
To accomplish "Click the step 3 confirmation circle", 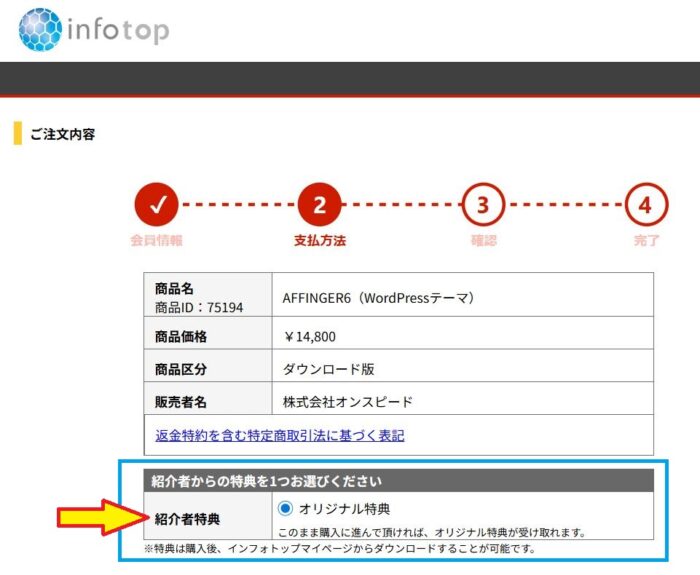I will (483, 206).
